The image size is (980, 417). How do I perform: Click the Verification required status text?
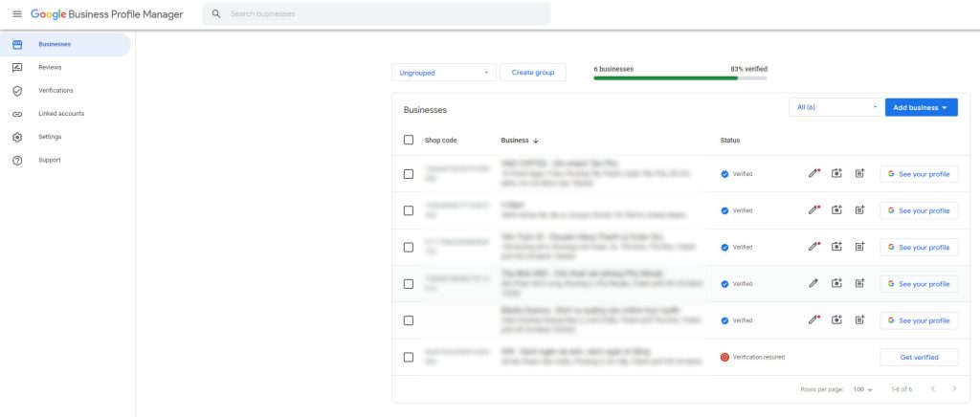[759, 357]
